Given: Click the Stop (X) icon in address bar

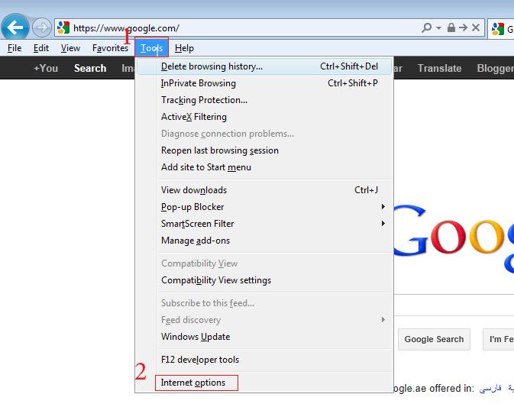Looking at the screenshot, I should click(x=476, y=27).
